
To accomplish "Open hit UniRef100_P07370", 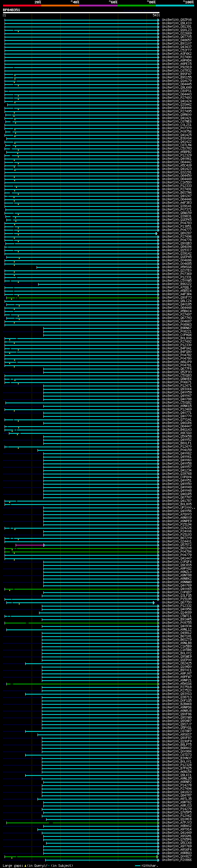I will 176,128.
